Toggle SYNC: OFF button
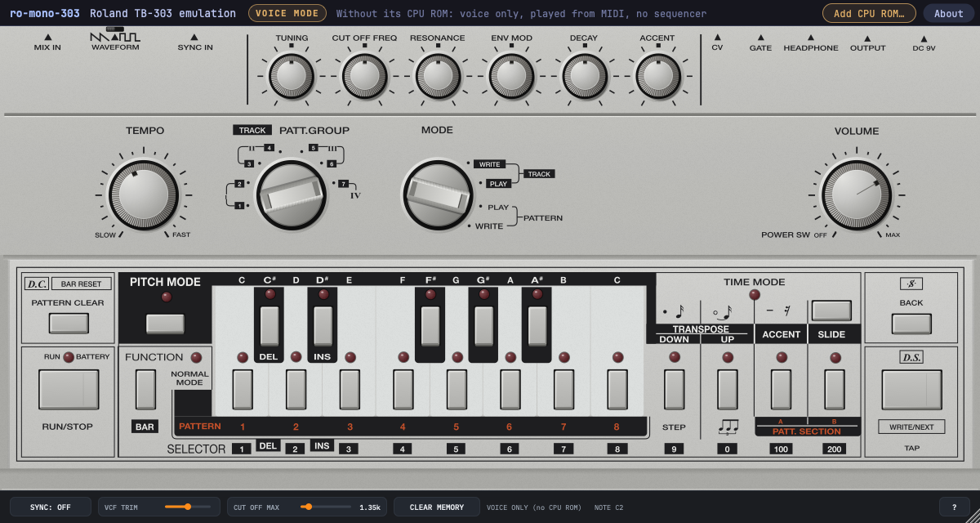 click(51, 507)
